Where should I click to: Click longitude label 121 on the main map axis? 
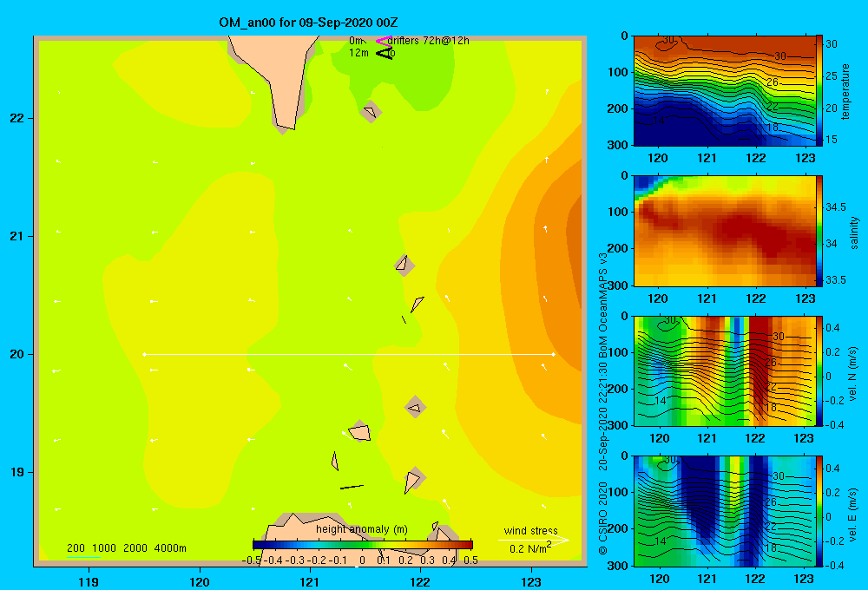click(x=310, y=581)
